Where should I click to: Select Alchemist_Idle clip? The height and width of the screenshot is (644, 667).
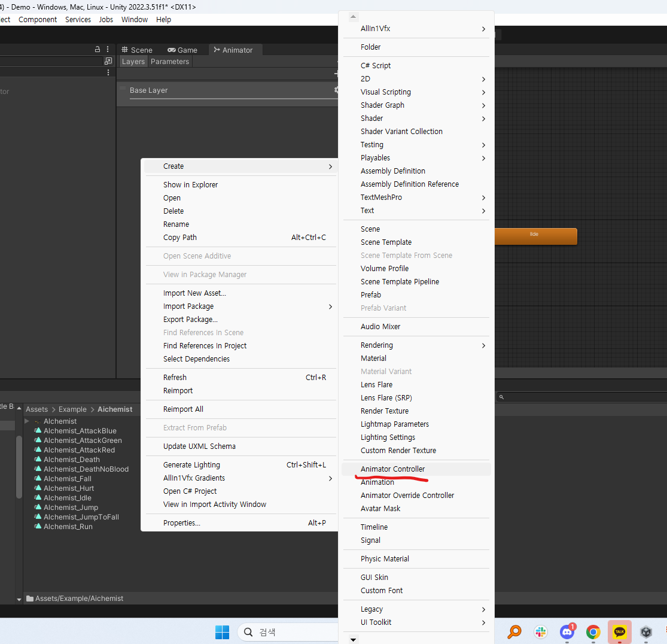[67, 497]
